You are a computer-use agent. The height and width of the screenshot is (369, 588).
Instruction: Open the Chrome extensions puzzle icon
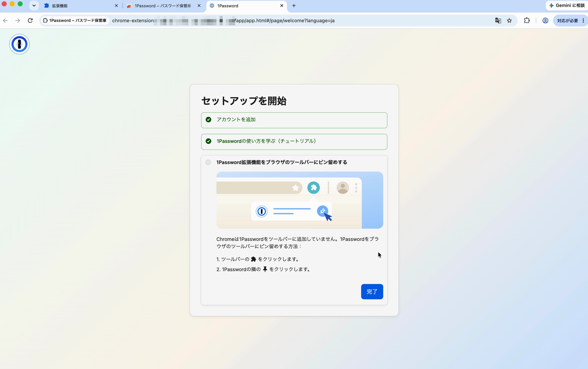[x=527, y=21]
